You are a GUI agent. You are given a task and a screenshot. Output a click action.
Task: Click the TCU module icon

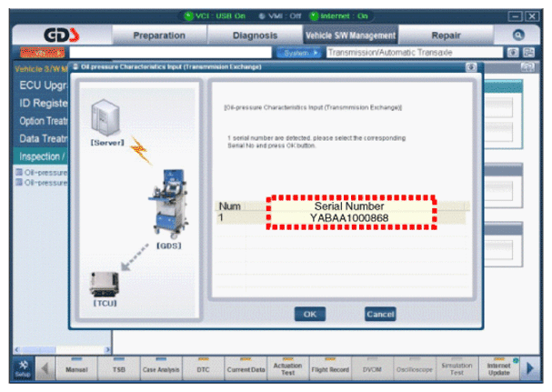105,285
